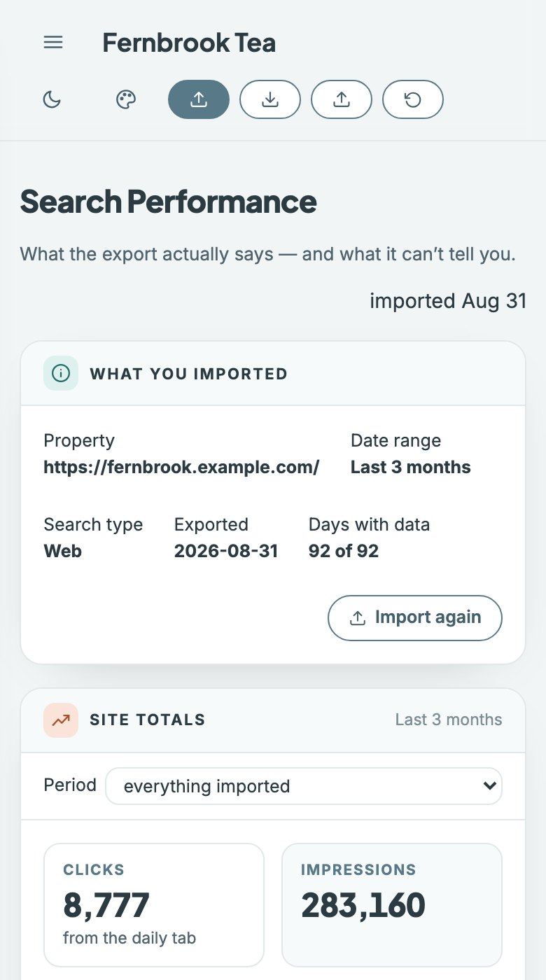Click the circular reset arrow icon button

pyautogui.click(x=413, y=100)
